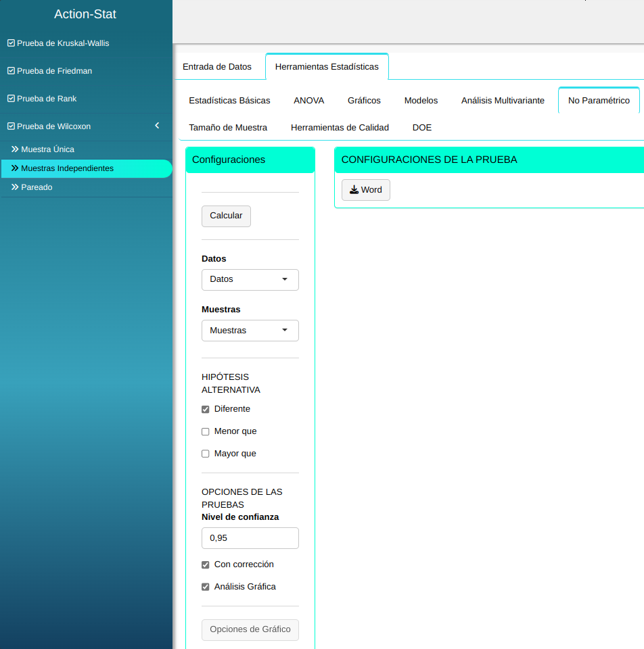
Task: Click the Kruskal-Wallis checkmark icon in sidebar
Action: point(11,43)
